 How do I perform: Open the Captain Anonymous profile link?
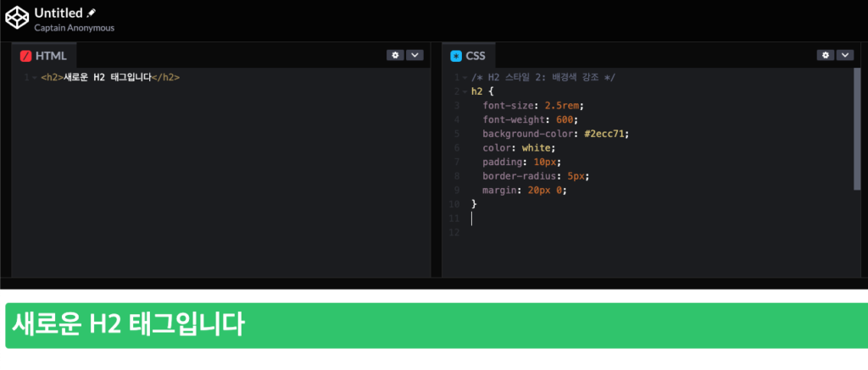coord(75,28)
